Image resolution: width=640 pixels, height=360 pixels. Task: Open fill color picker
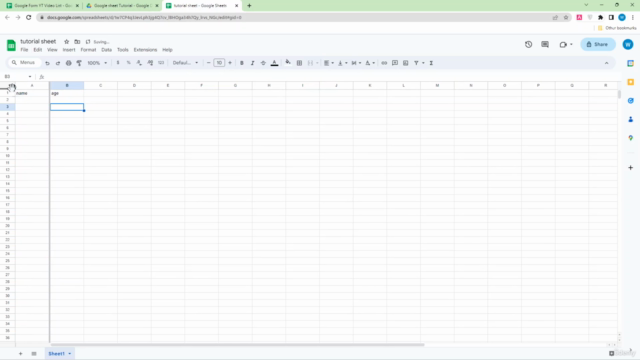click(288, 62)
